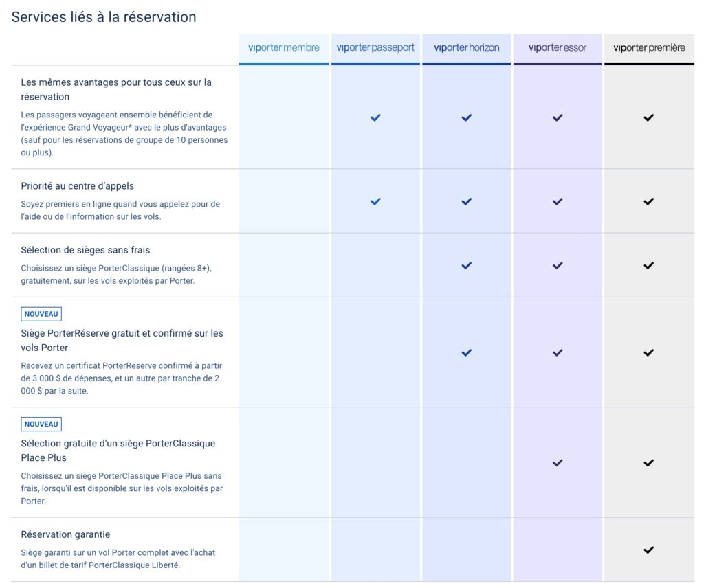Open the VIPorter Horizon column tab
704x588 pixels.
click(467, 48)
